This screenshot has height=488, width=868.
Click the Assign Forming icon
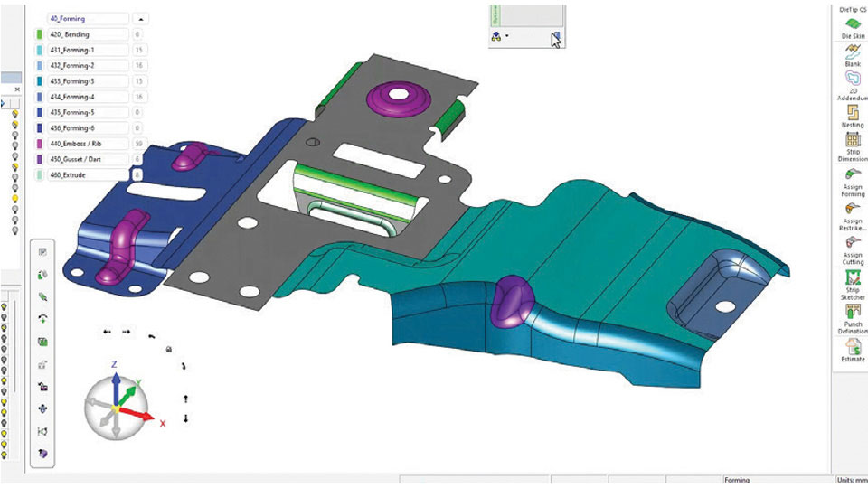click(x=853, y=174)
